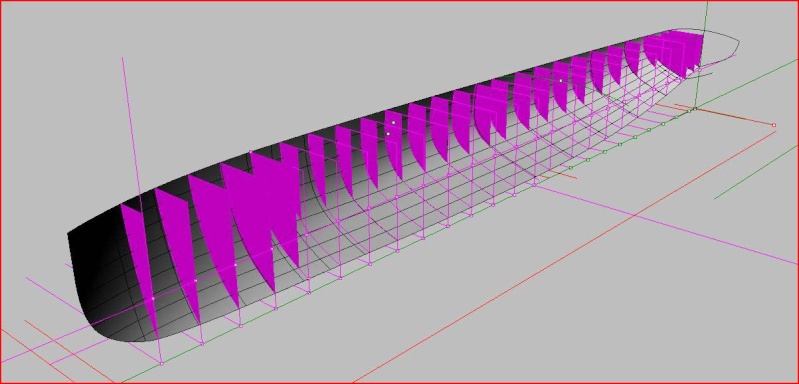
Task: Click the axis origin point below the bow
Action: [695, 108]
